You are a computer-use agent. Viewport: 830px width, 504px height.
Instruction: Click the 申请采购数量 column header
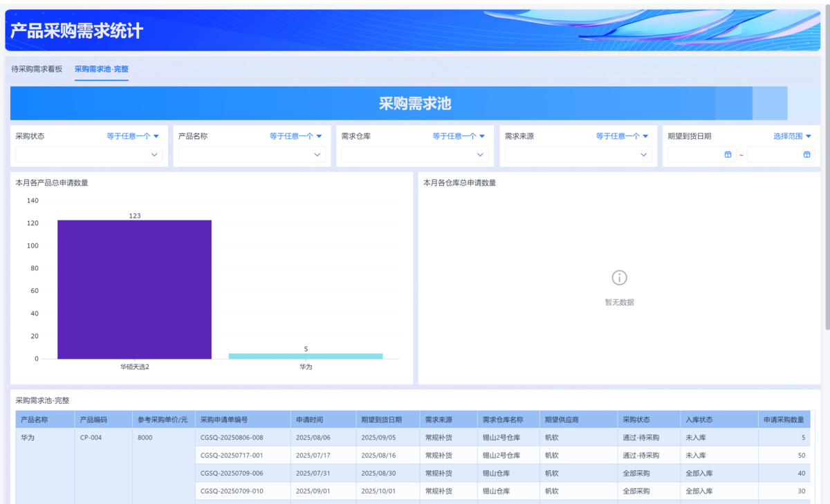coord(784,420)
